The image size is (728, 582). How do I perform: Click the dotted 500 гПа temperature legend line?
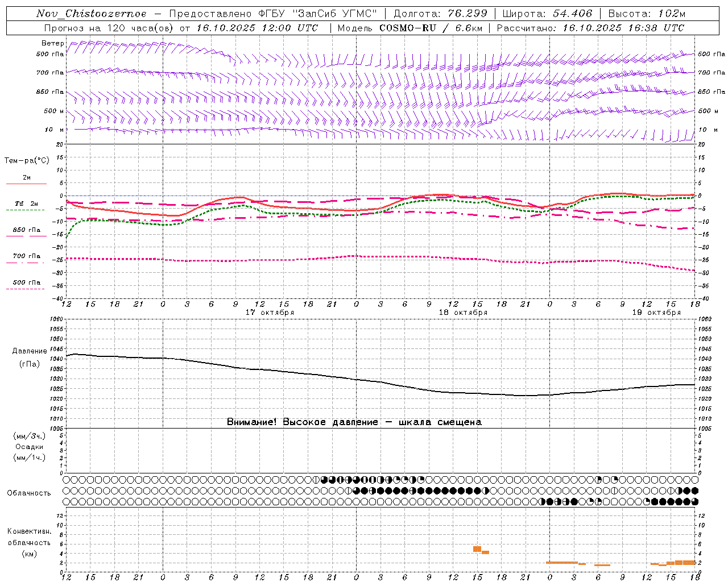pyautogui.click(x=25, y=289)
